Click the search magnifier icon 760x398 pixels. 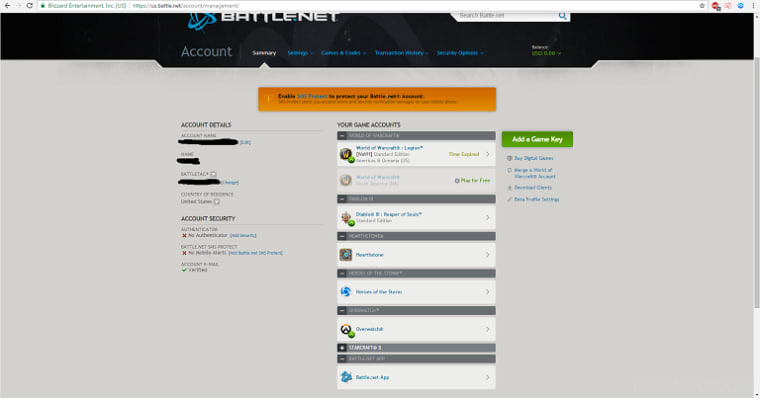coord(562,16)
